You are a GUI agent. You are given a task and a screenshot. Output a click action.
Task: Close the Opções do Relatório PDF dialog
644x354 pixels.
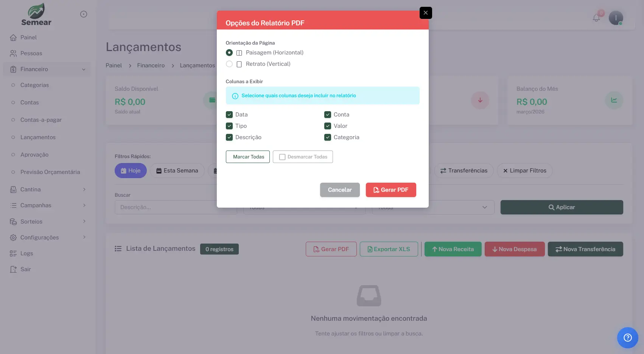425,12
